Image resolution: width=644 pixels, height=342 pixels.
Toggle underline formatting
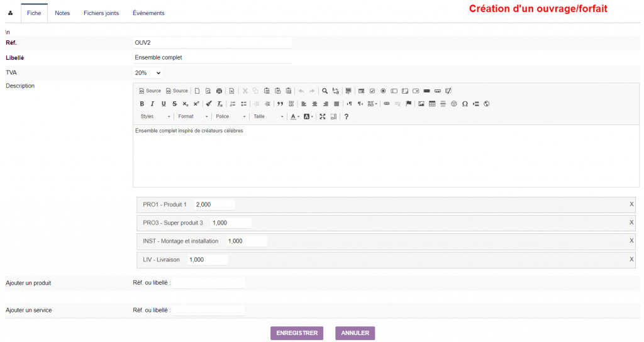click(164, 104)
